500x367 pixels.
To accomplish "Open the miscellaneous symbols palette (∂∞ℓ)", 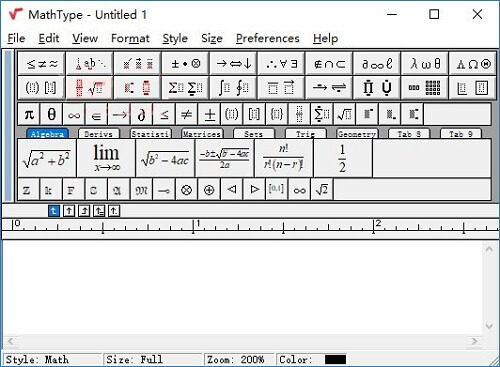I will click(377, 63).
